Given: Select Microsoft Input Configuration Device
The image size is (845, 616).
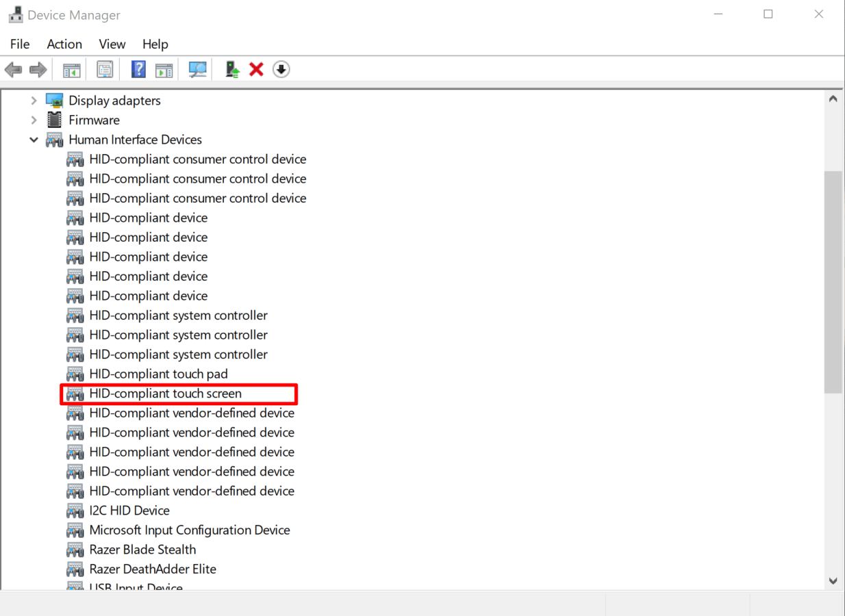Looking at the screenshot, I should point(190,530).
